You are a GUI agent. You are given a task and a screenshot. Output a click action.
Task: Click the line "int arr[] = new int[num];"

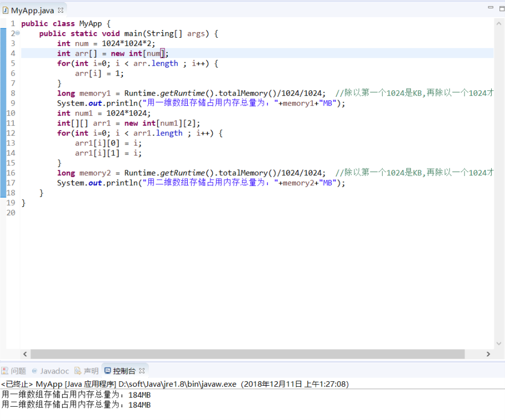pyautogui.click(x=113, y=54)
